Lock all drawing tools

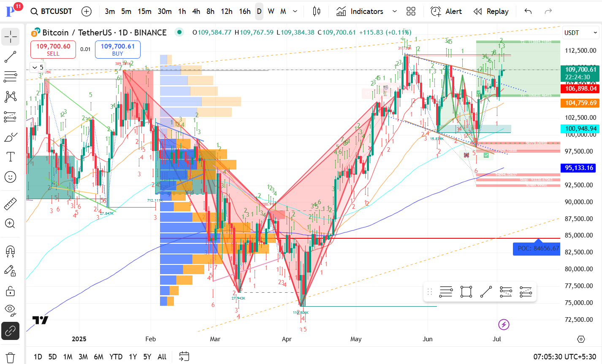(x=11, y=291)
